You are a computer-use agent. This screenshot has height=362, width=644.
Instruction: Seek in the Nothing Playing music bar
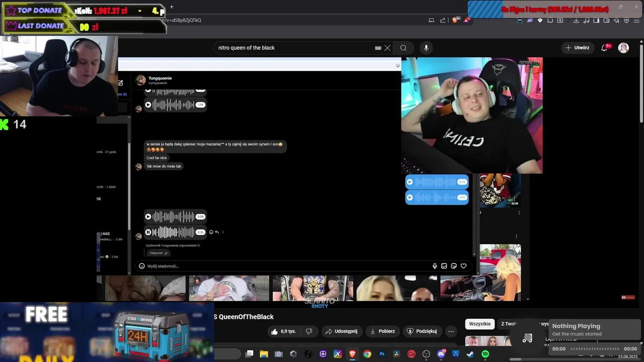[x=595, y=348]
